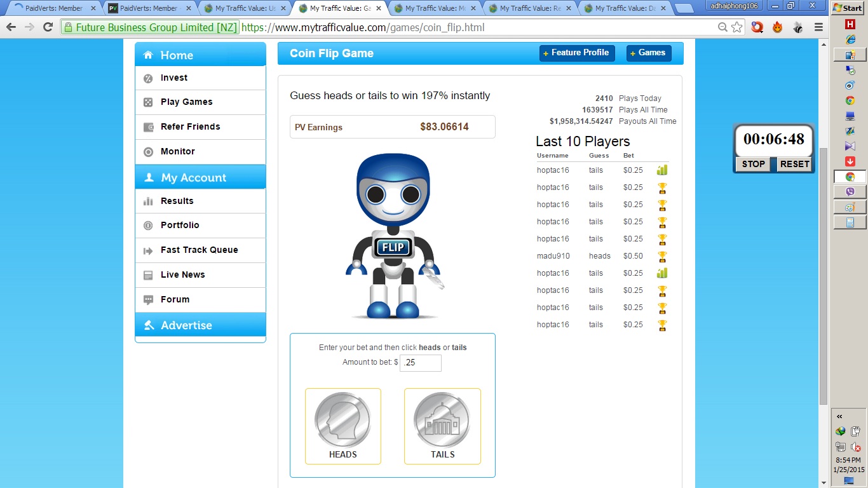Image resolution: width=868 pixels, height=488 pixels.
Task: Switch to the 'My Traffic Value: Da' tab
Action: click(624, 8)
